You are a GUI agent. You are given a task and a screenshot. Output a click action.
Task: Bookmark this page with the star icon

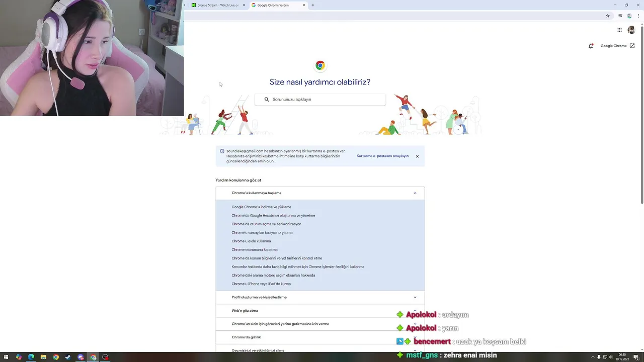[x=608, y=16]
